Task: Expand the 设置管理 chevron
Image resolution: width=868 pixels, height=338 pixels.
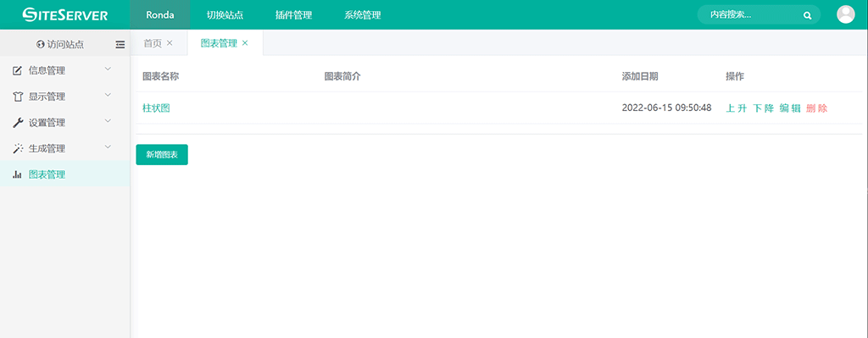Action: 108,120
